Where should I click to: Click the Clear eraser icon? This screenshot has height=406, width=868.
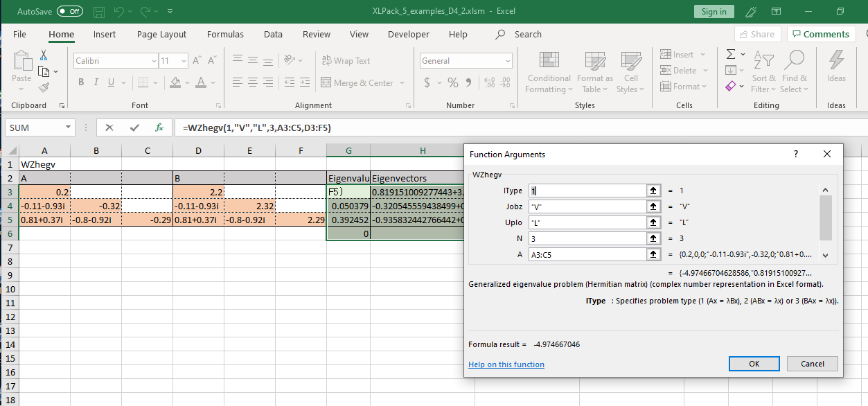tap(731, 87)
